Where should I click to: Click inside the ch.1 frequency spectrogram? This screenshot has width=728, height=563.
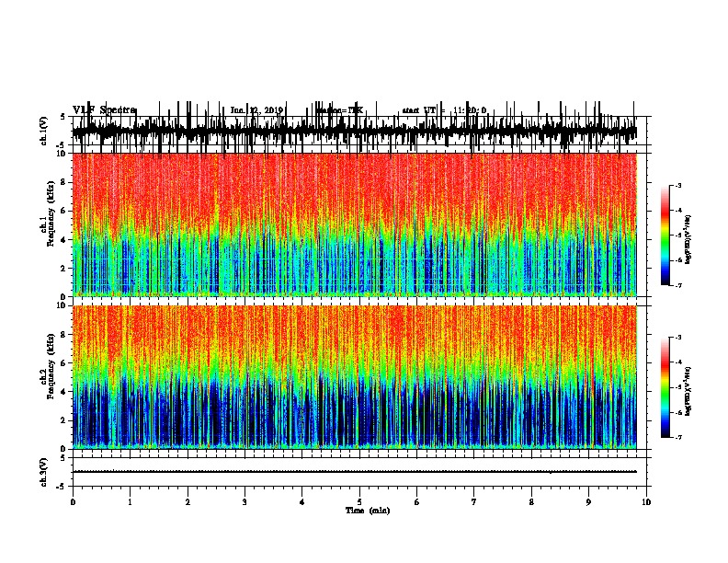[354, 224]
